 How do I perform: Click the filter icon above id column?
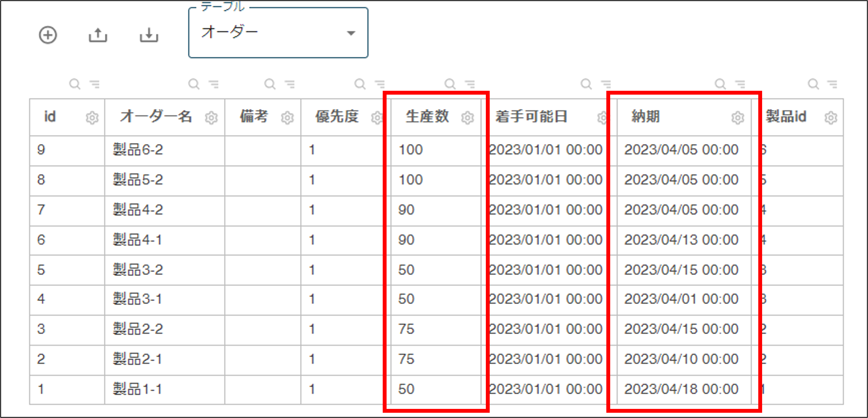(95, 84)
